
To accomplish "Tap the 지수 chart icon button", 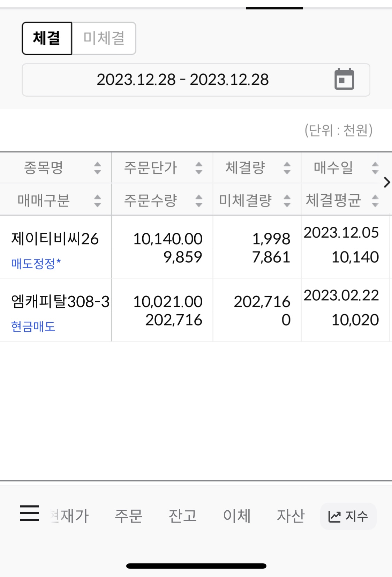I will click(348, 516).
